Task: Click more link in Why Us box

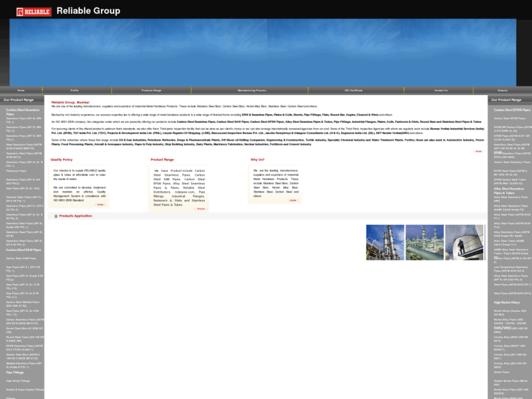Action: [x=293, y=201]
